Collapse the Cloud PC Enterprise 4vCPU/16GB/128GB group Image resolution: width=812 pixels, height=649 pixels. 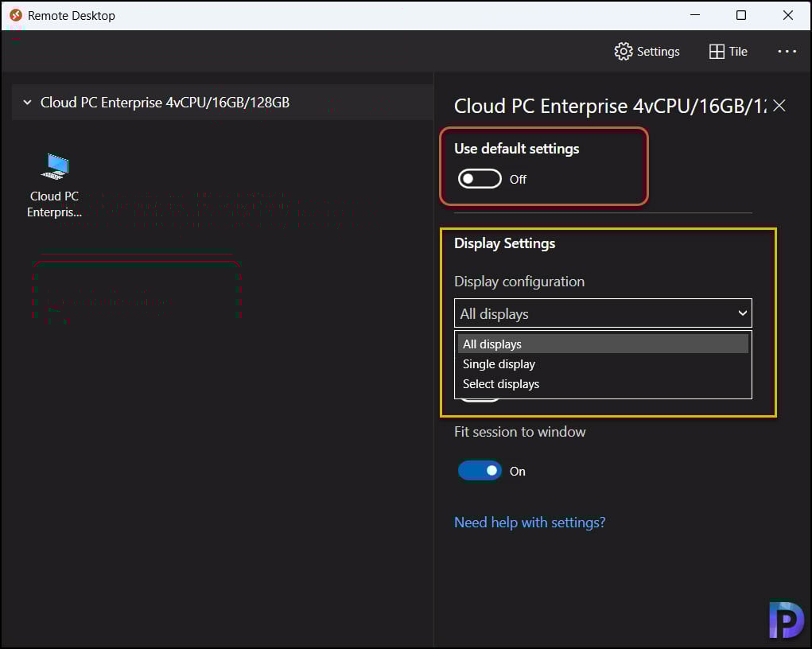click(x=28, y=103)
